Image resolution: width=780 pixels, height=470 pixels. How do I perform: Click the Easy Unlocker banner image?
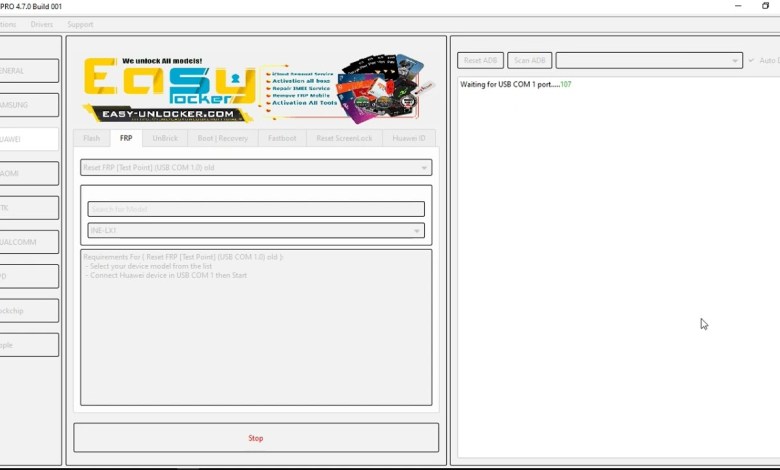(256, 89)
